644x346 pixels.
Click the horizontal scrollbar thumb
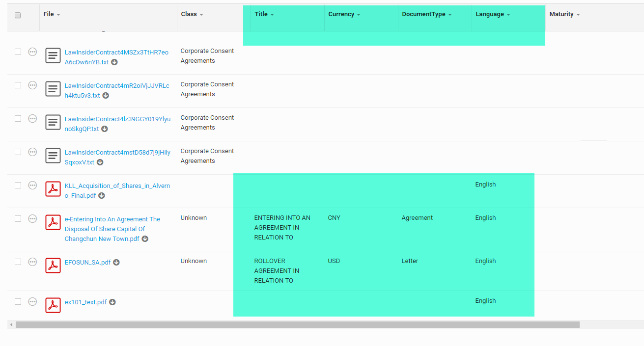pos(297,324)
